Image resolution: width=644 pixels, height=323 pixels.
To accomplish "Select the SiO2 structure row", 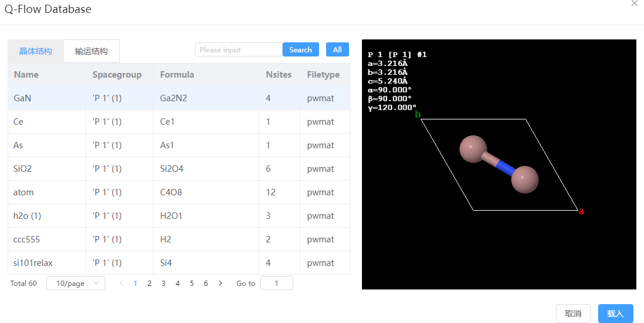I will pos(179,169).
